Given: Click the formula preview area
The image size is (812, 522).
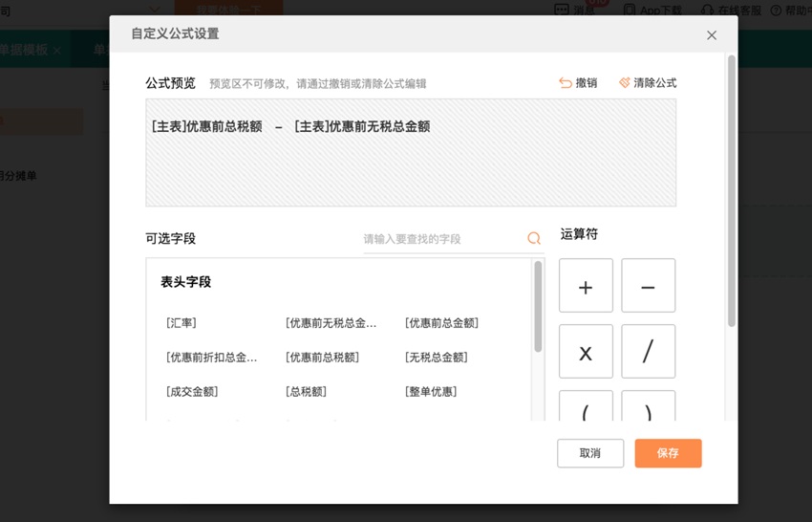Looking at the screenshot, I should [411, 153].
